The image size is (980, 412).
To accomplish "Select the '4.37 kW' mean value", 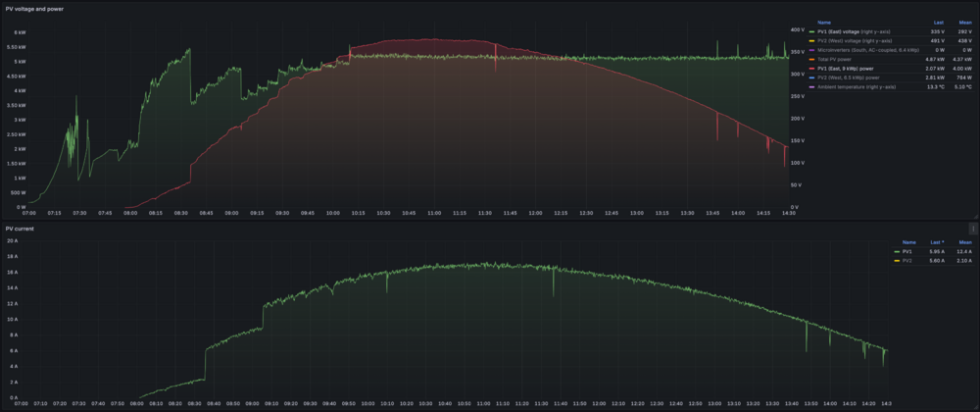I will [962, 60].
